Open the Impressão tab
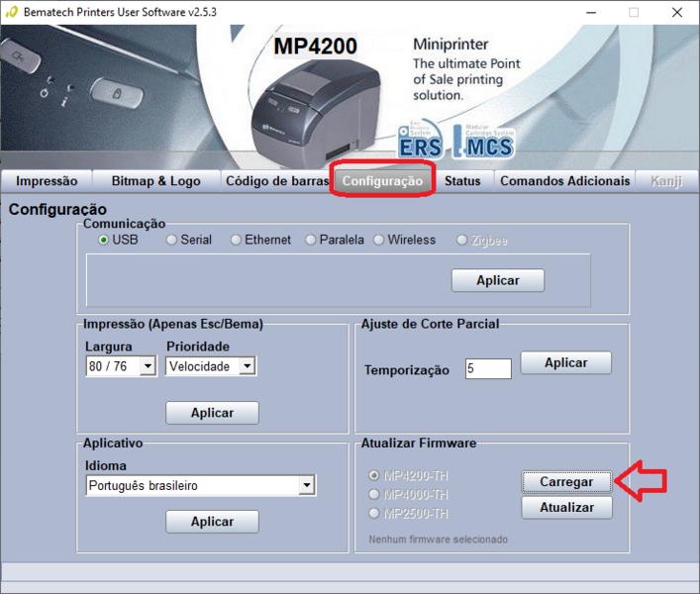The width and height of the screenshot is (700, 594). (47, 181)
